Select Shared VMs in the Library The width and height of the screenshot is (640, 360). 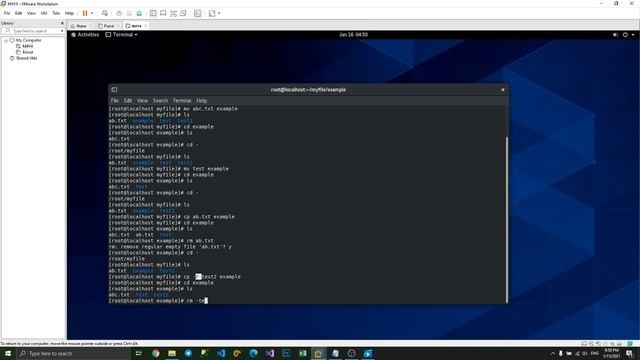tap(26, 58)
